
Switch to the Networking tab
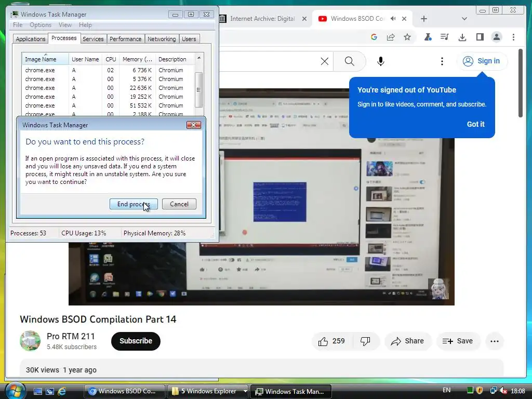[162, 39]
